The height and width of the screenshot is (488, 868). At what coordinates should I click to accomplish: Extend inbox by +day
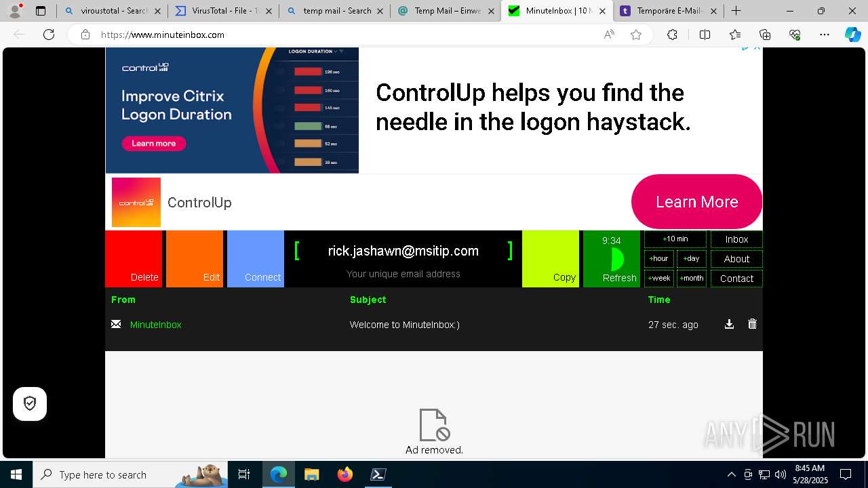[x=692, y=258]
